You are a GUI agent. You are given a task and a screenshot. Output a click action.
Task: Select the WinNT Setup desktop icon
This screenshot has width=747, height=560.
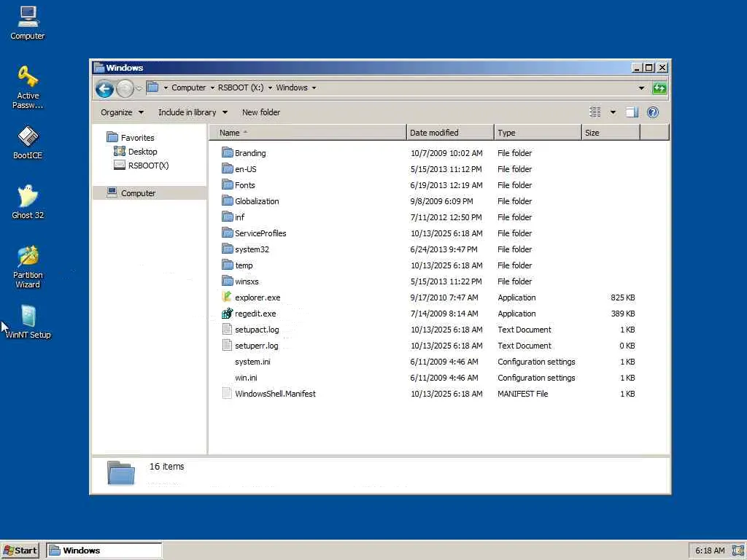click(28, 322)
